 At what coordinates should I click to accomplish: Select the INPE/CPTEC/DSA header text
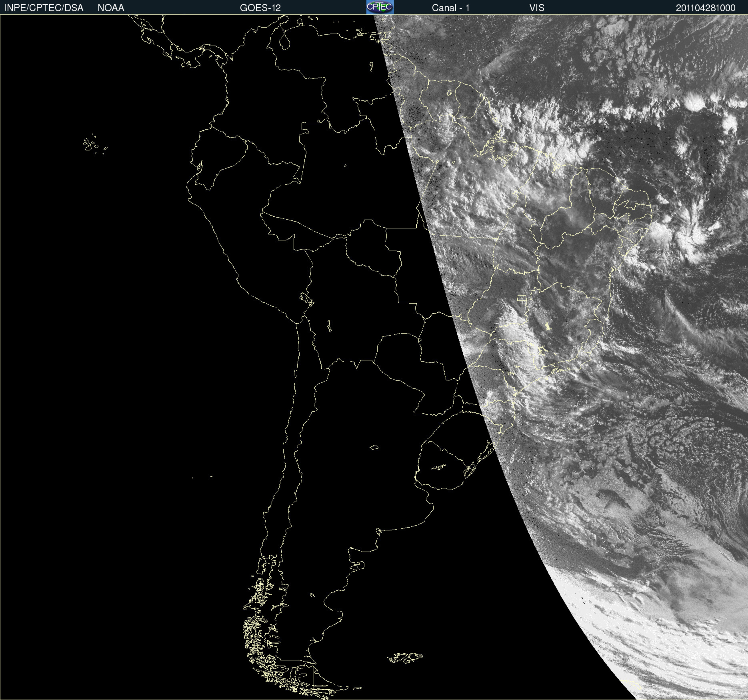coord(44,8)
